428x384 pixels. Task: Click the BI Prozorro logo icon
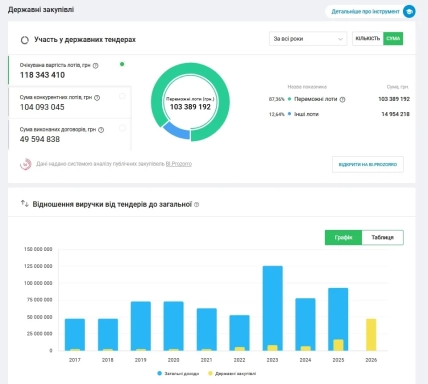click(26, 164)
